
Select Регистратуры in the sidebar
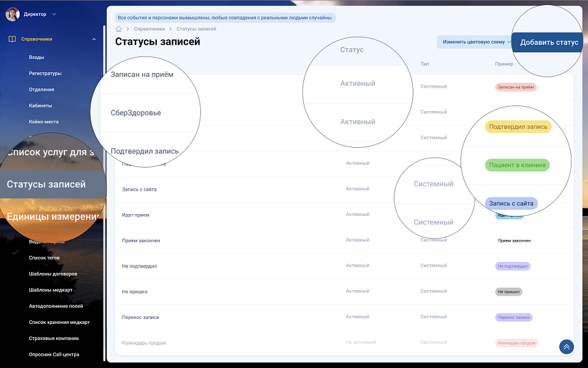(45, 74)
